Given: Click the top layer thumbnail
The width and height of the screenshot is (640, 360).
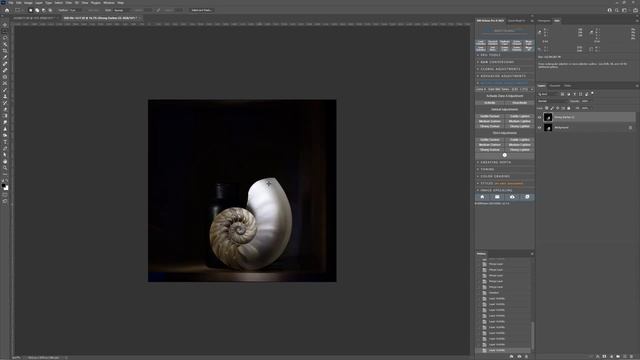Looking at the screenshot, I should (x=548, y=117).
